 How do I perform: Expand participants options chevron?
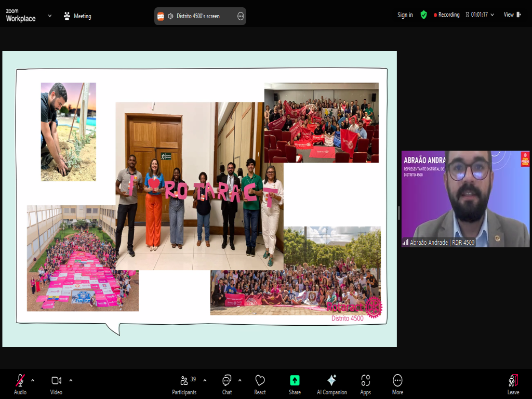(205, 380)
